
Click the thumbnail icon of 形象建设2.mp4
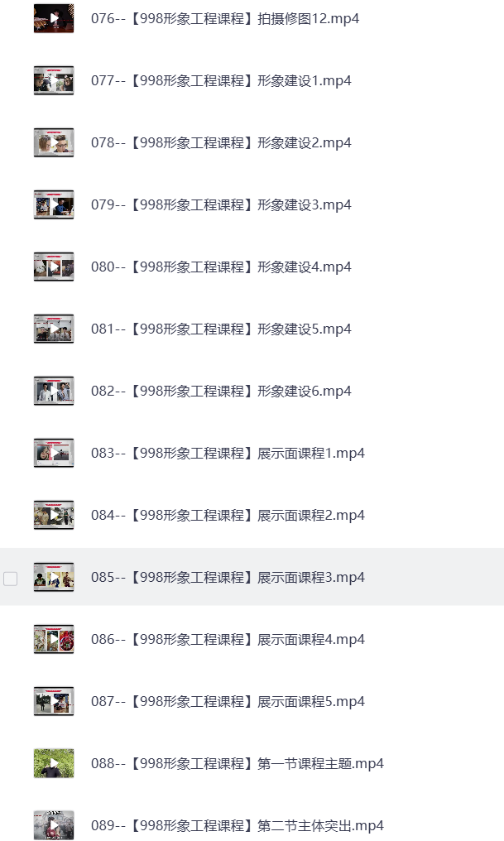point(54,142)
